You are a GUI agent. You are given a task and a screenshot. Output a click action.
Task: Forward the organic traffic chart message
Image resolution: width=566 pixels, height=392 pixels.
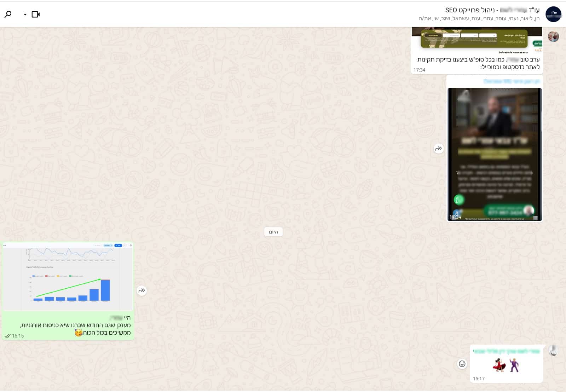(141, 291)
